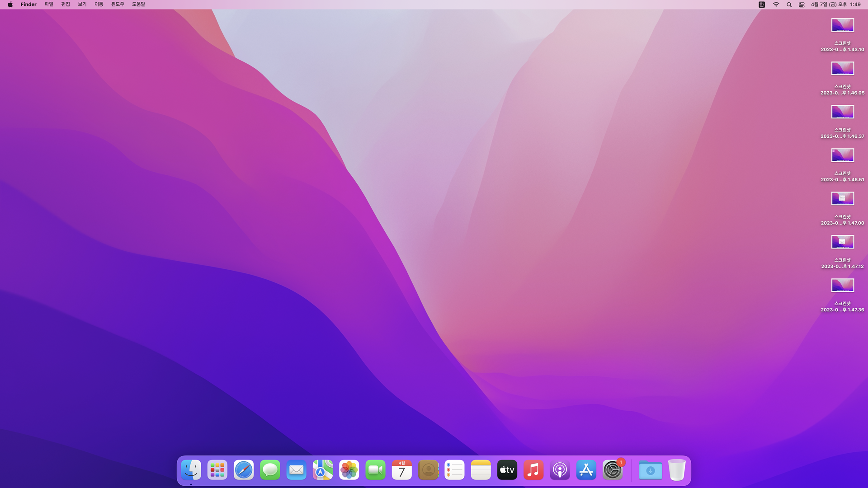868x488 pixels.
Task: Open the 윈도우 menu
Action: click(118, 5)
